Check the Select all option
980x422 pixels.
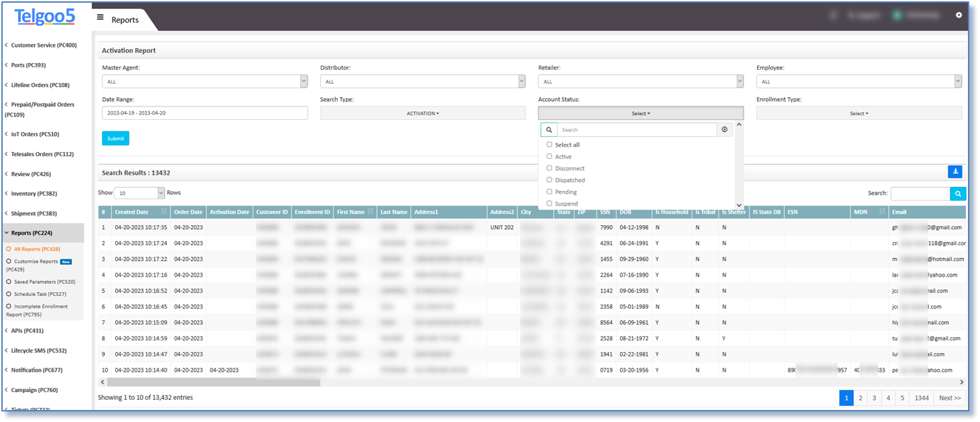click(550, 145)
